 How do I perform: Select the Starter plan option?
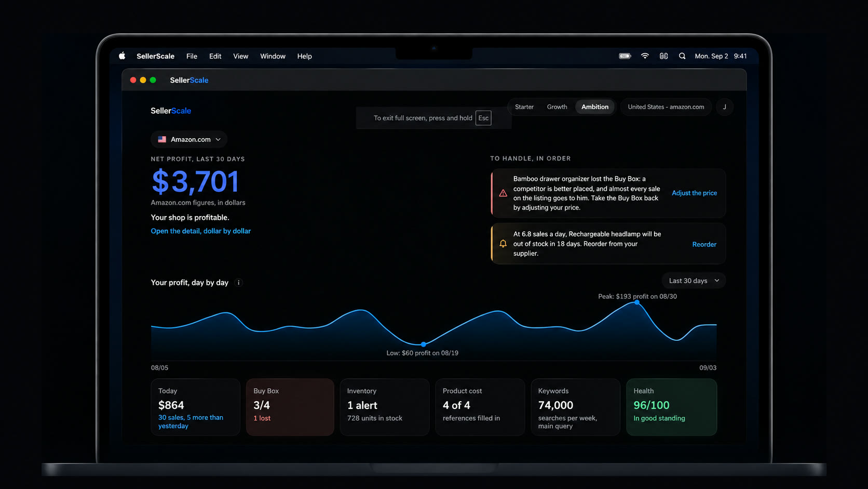click(524, 107)
